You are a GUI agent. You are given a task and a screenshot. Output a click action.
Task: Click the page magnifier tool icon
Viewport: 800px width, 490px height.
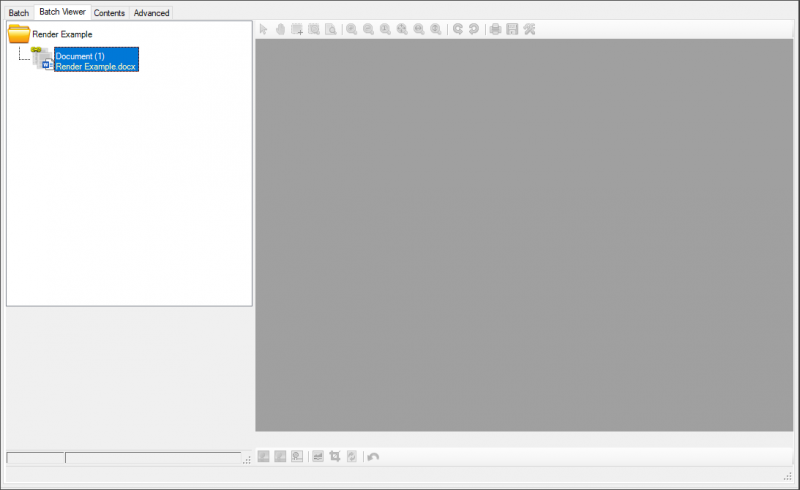click(x=331, y=29)
